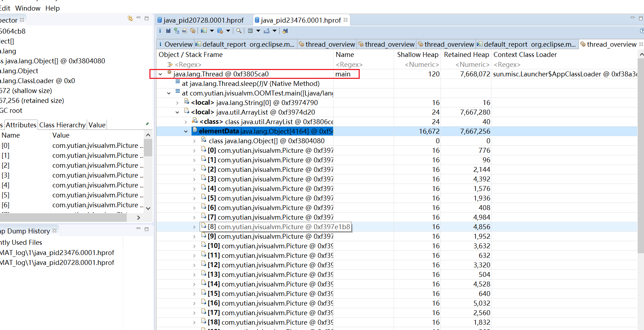The image size is (644, 330).
Task: Click the Run Expert System Test report icon
Action: click(x=204, y=31)
